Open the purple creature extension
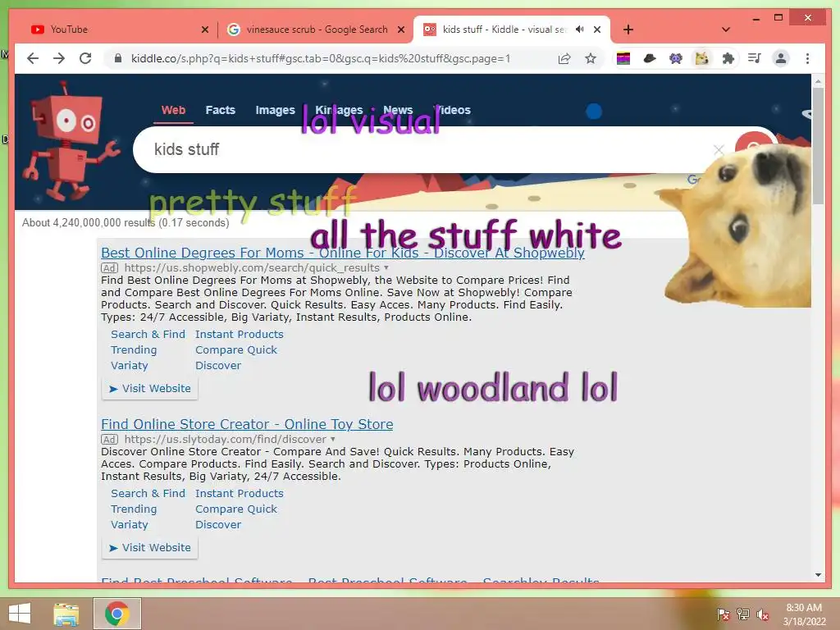Image resolution: width=840 pixels, height=630 pixels. 676,58
